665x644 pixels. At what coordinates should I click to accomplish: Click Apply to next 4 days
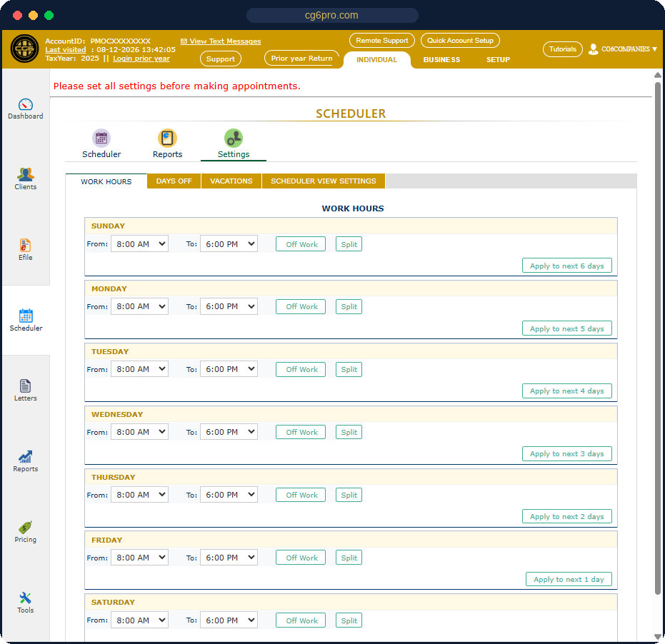coord(567,391)
